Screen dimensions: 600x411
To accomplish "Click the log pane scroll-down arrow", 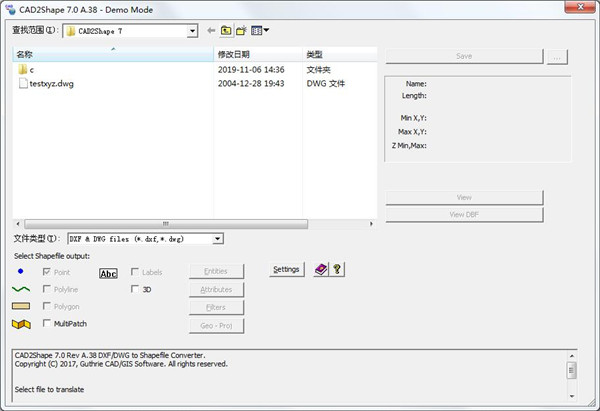I will click(572, 396).
